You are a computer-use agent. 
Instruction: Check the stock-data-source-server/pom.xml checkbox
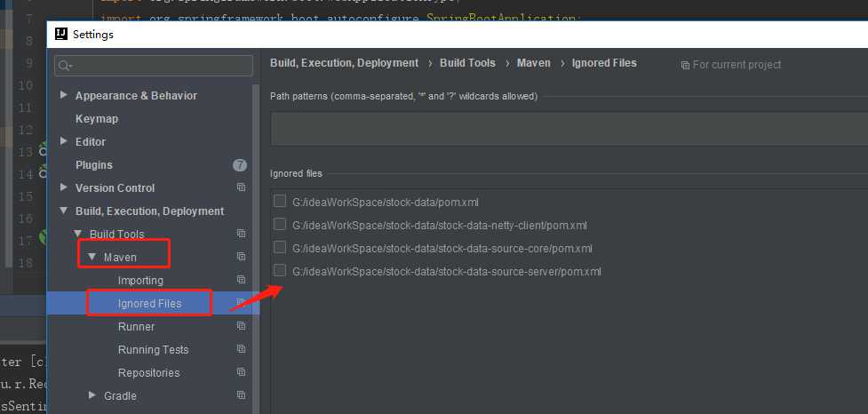tap(280, 271)
